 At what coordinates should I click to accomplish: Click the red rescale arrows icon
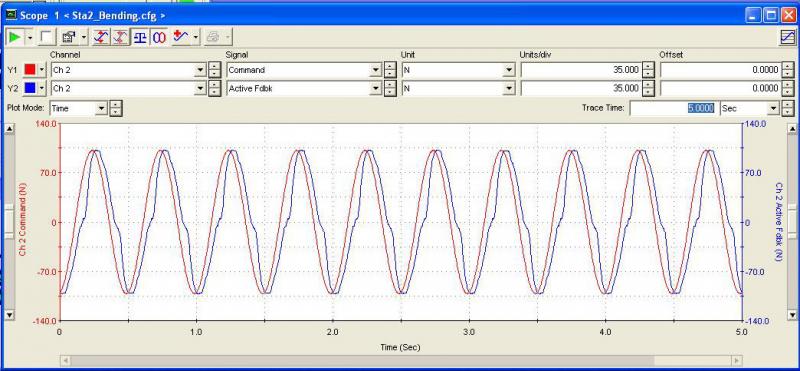pyautogui.click(x=120, y=37)
